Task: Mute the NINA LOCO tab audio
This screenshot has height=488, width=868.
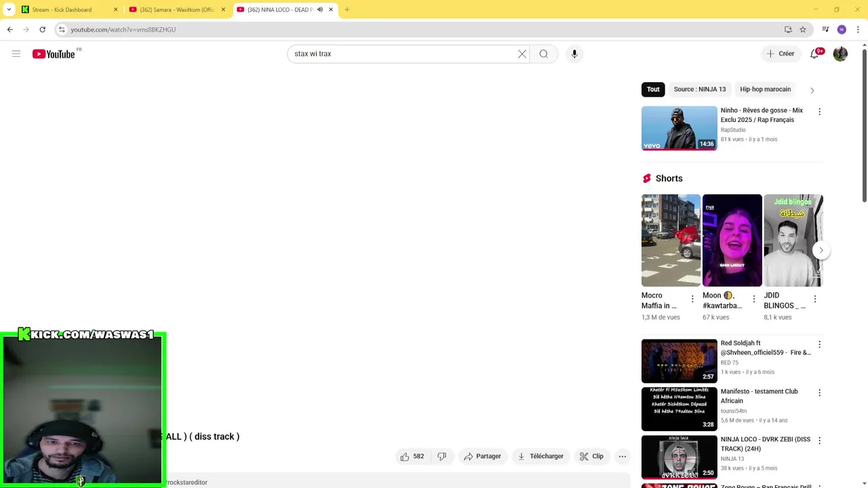Action: click(x=320, y=9)
